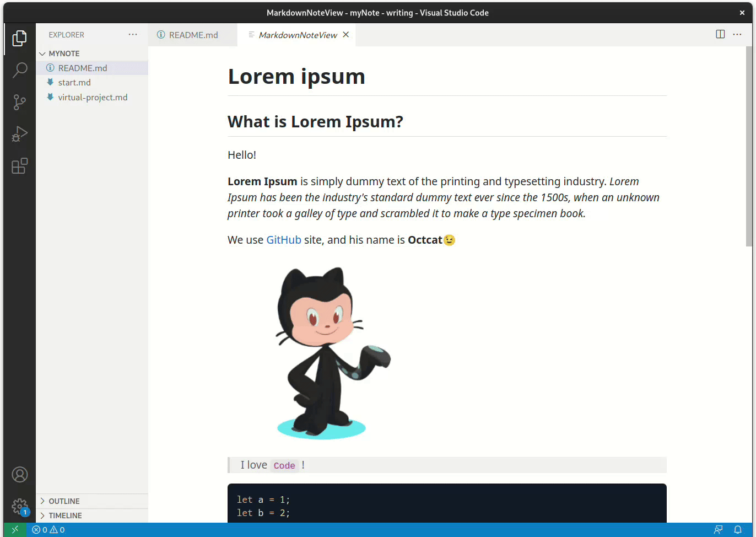Close the Visual Studio Code window

(x=742, y=13)
